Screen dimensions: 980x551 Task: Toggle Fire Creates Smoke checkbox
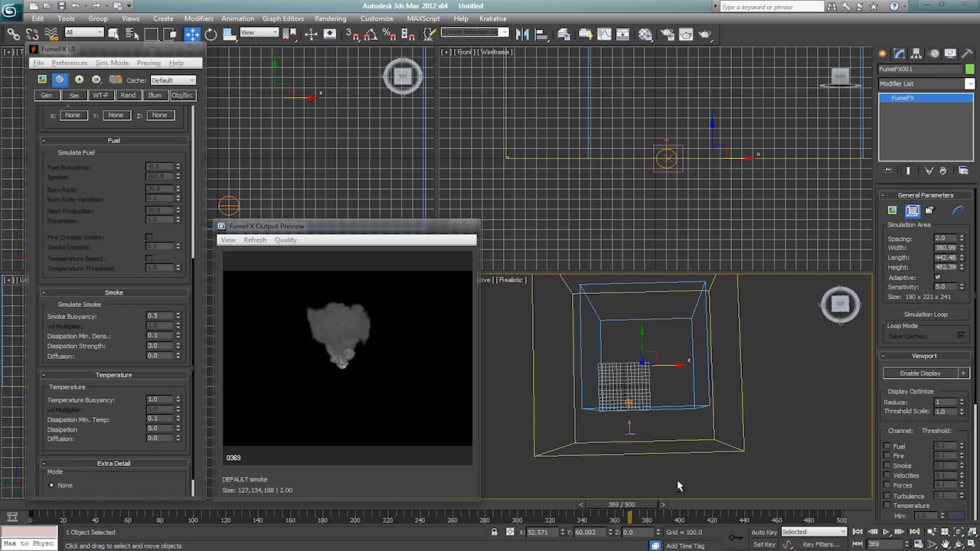coord(149,237)
